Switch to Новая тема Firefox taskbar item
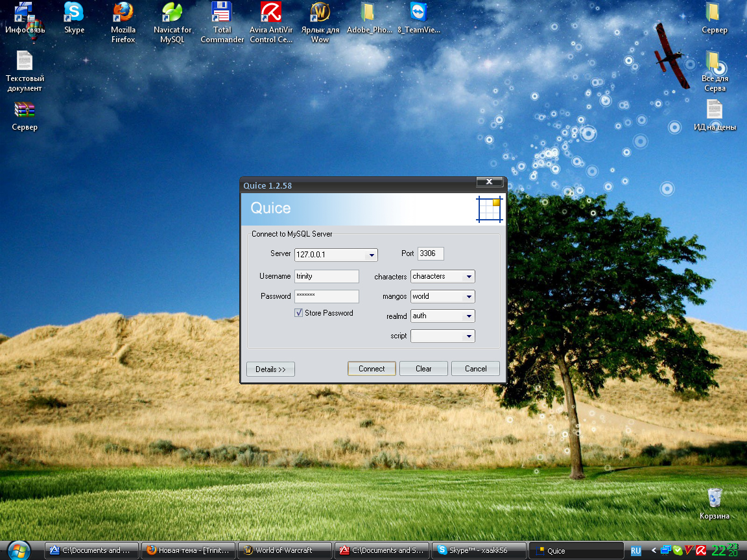This screenshot has width=747, height=560. tap(189, 550)
